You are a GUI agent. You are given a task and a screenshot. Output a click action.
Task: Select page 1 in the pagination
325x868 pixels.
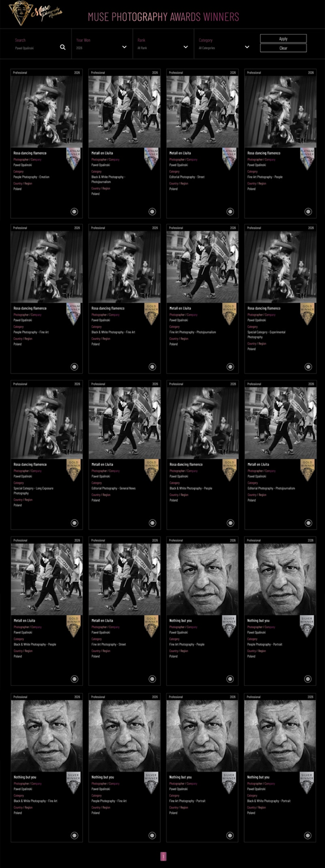click(163, 857)
